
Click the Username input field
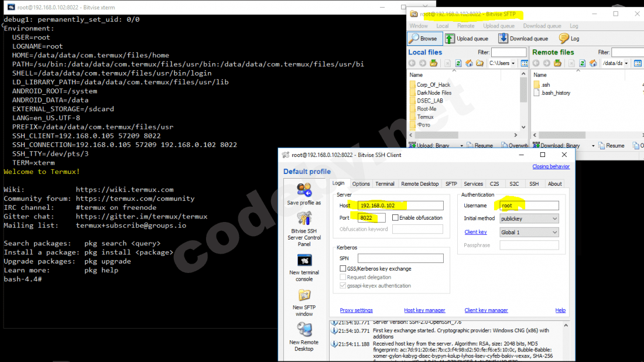pos(529,206)
